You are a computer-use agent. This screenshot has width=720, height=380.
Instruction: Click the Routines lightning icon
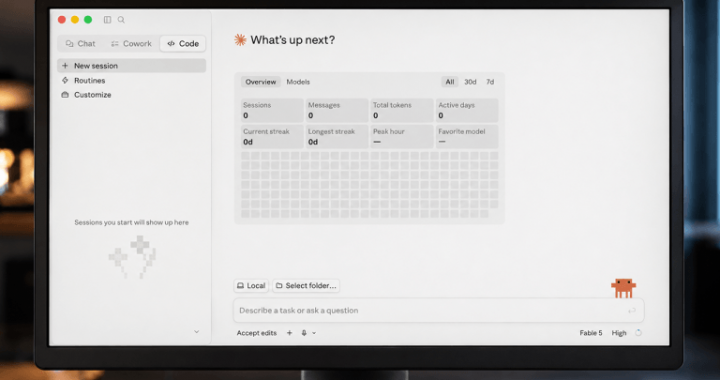coord(65,80)
